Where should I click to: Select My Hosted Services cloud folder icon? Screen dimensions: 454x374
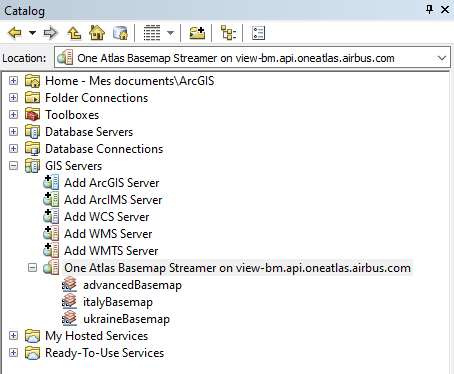(33, 336)
